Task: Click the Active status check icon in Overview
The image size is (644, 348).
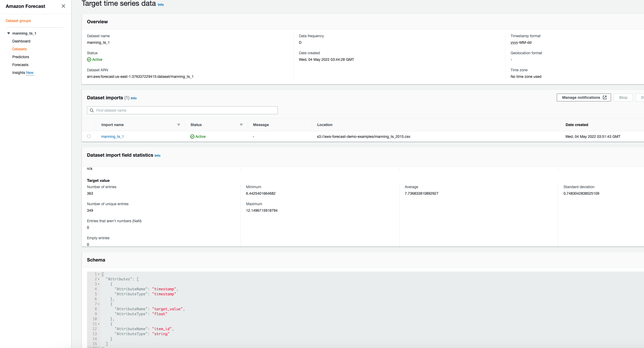Action: [89, 59]
